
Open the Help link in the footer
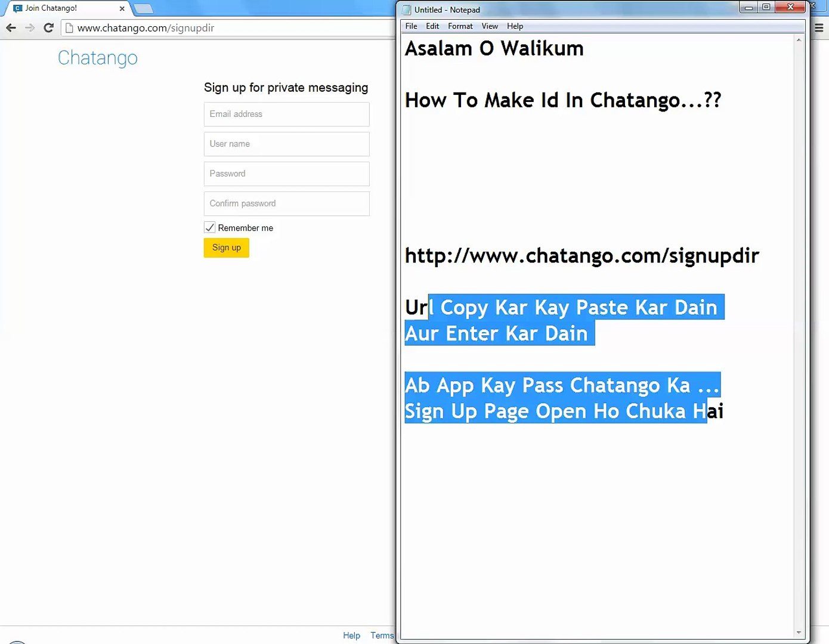point(351,636)
